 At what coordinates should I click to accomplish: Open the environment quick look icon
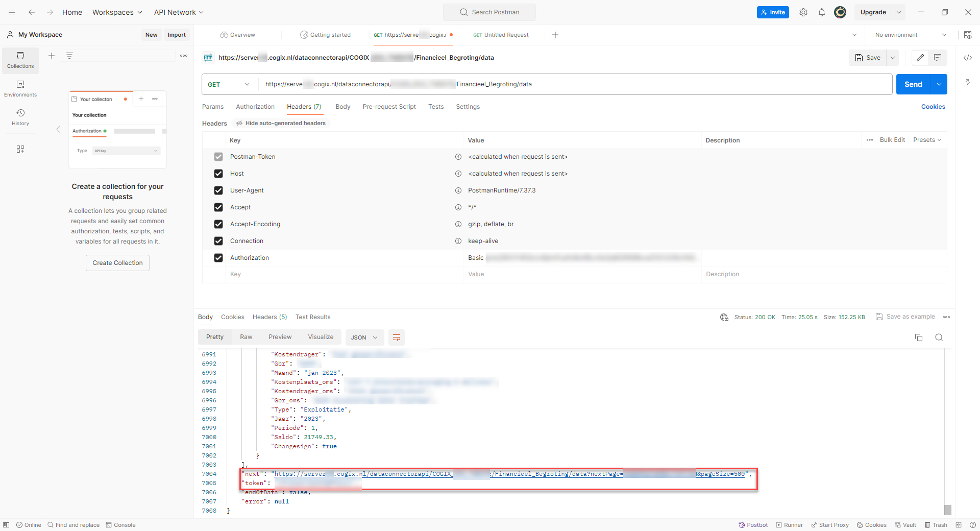pyautogui.click(x=968, y=35)
